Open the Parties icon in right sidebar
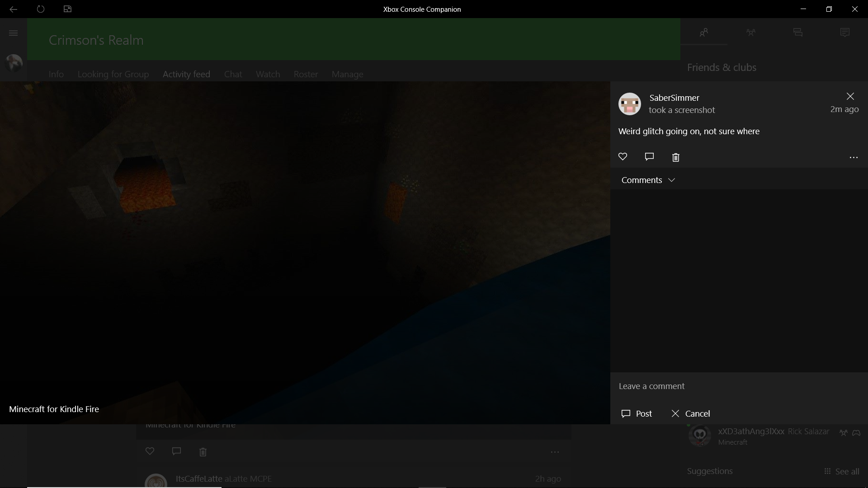Screen dimensions: 868x488 tap(750, 33)
